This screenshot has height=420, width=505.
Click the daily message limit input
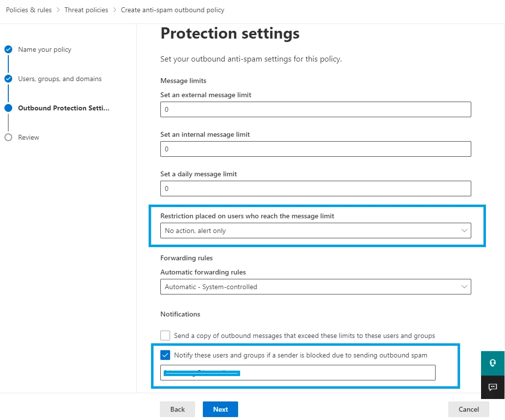tap(315, 189)
